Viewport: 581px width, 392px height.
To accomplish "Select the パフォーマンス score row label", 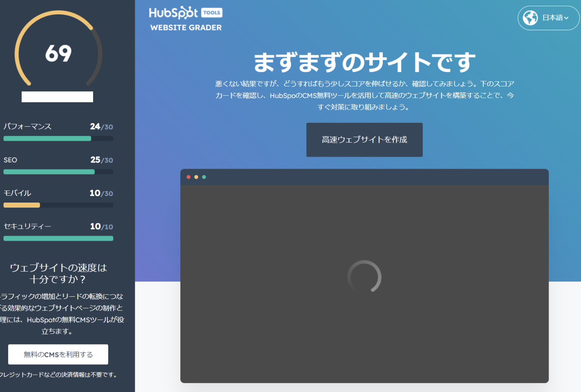I will tap(27, 127).
